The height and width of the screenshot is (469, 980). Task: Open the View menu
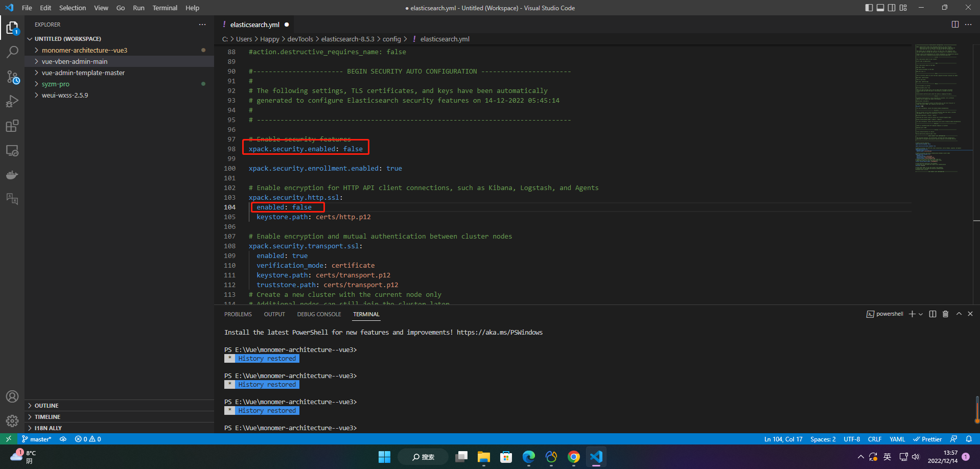(101, 8)
